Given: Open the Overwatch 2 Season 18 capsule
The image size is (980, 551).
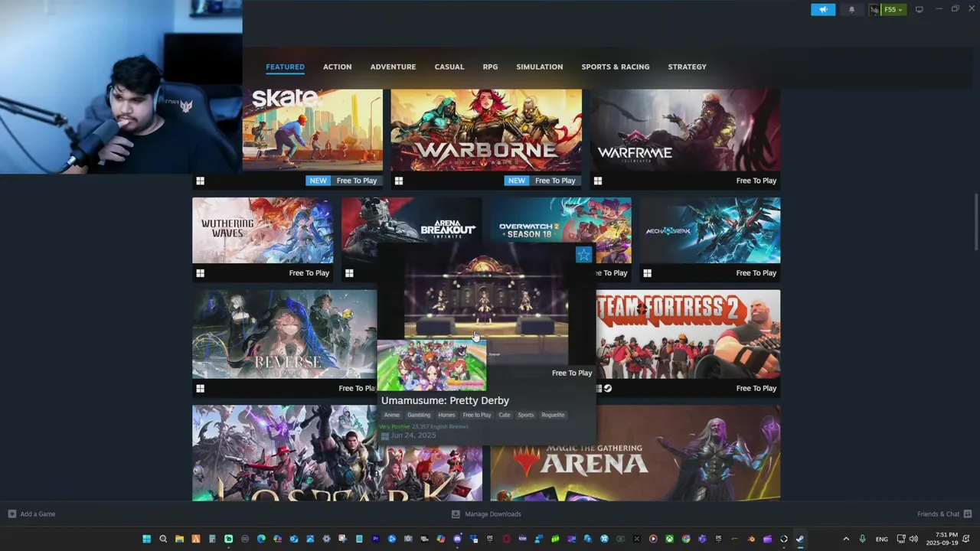Looking at the screenshot, I should coord(561,222).
